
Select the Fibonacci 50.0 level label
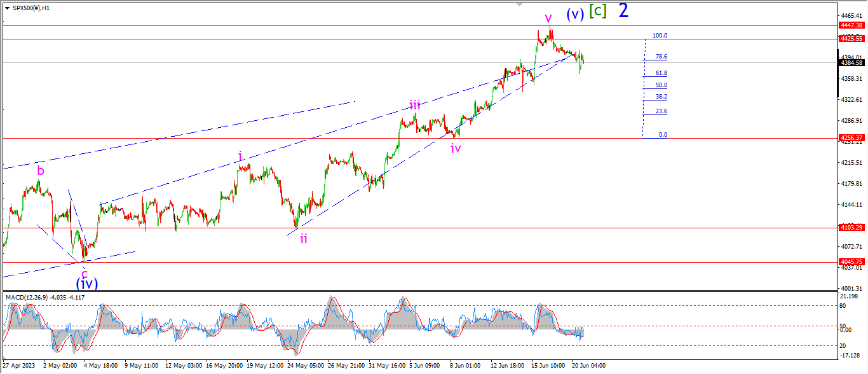661,85
